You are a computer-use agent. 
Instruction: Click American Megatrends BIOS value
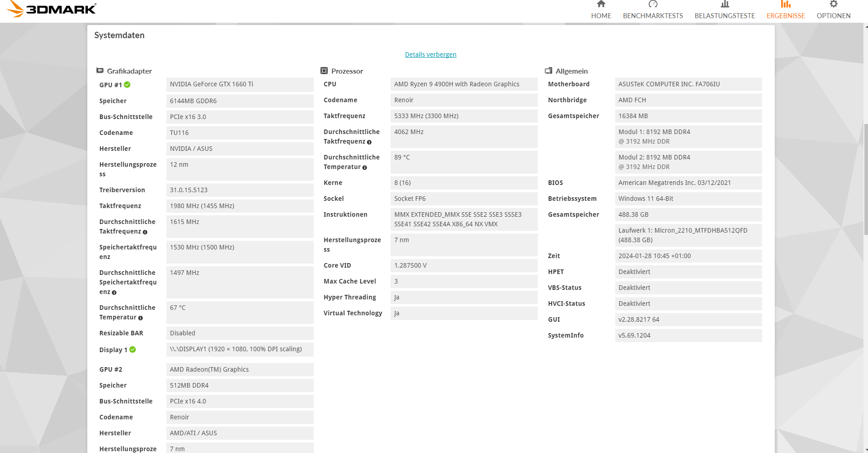[x=688, y=183]
